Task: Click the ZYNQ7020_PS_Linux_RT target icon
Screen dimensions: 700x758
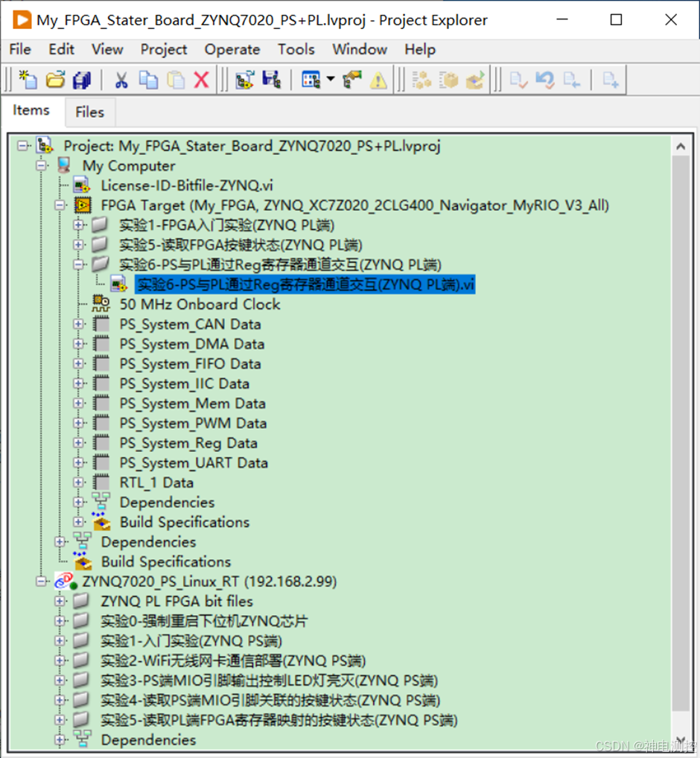Action: [66, 581]
